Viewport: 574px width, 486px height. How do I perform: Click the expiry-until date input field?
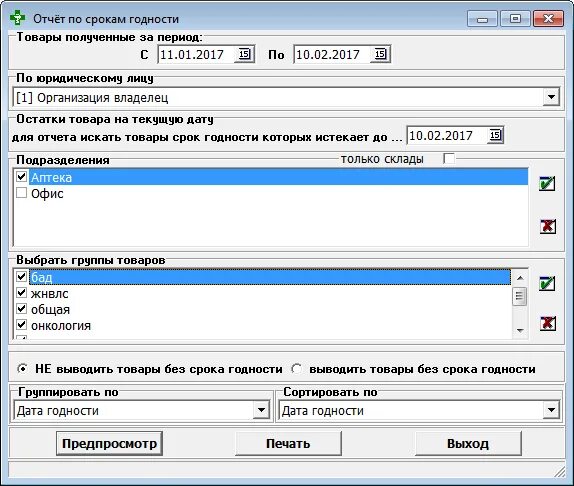[x=447, y=135]
